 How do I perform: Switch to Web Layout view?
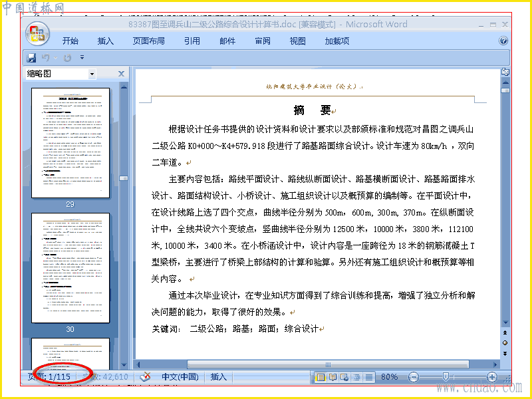[x=344, y=377]
